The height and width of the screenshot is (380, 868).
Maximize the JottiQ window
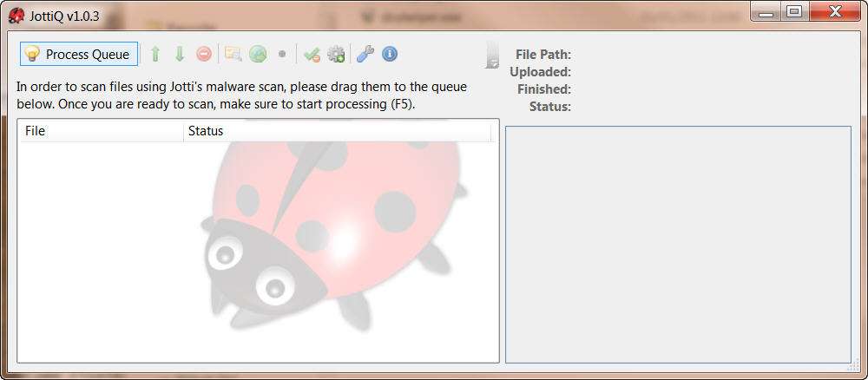pos(794,11)
